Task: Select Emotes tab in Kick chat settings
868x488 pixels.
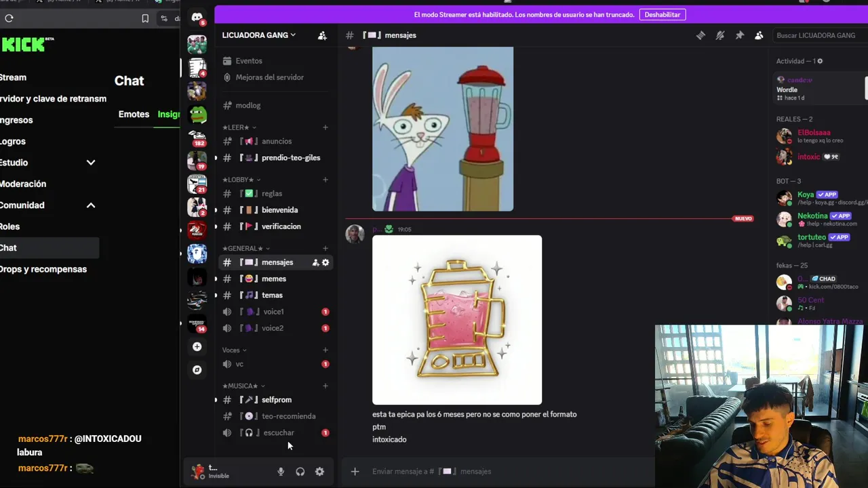Action: point(134,114)
